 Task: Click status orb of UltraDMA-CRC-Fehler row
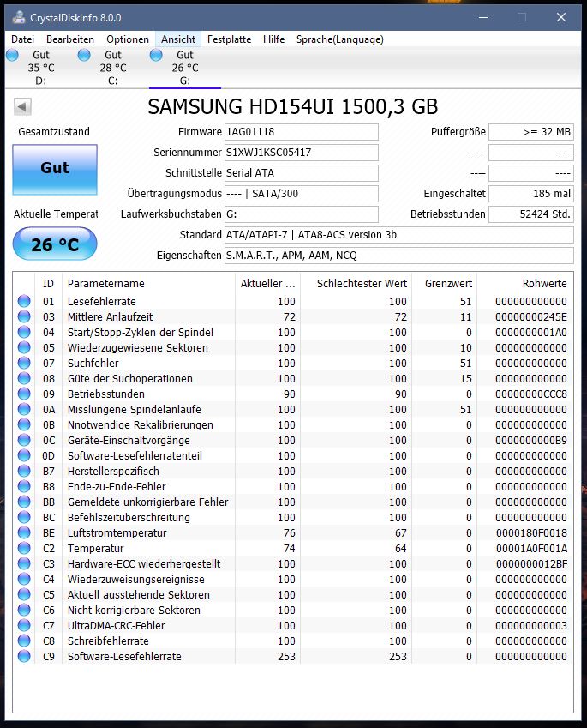[24, 625]
